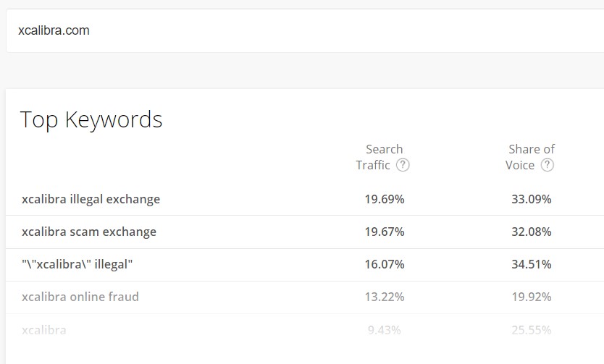Click the 32.08% share of voice value
604x364 pixels.
point(531,232)
